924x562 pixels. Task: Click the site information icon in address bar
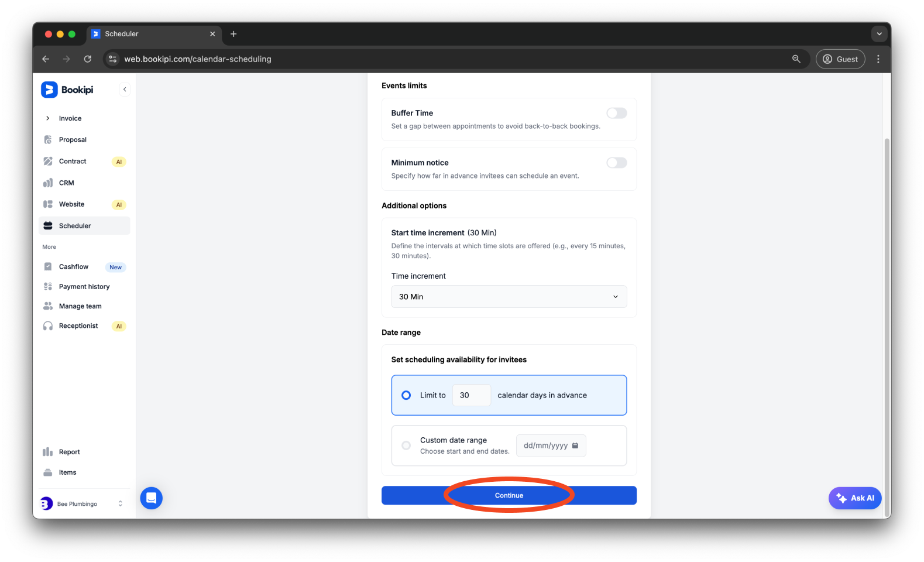[x=113, y=59]
